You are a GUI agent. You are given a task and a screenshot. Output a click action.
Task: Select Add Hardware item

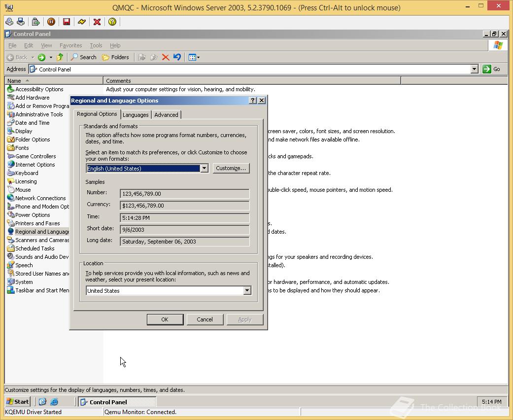(x=28, y=98)
